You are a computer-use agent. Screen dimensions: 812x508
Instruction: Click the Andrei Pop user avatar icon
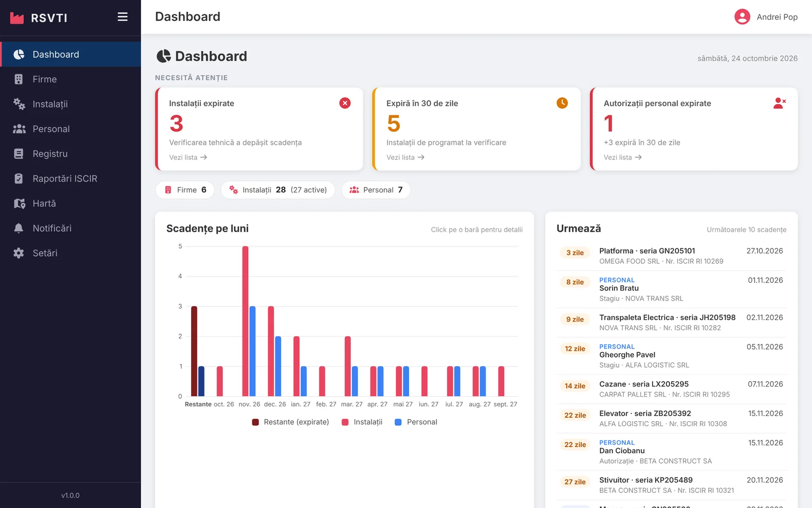[742, 17]
